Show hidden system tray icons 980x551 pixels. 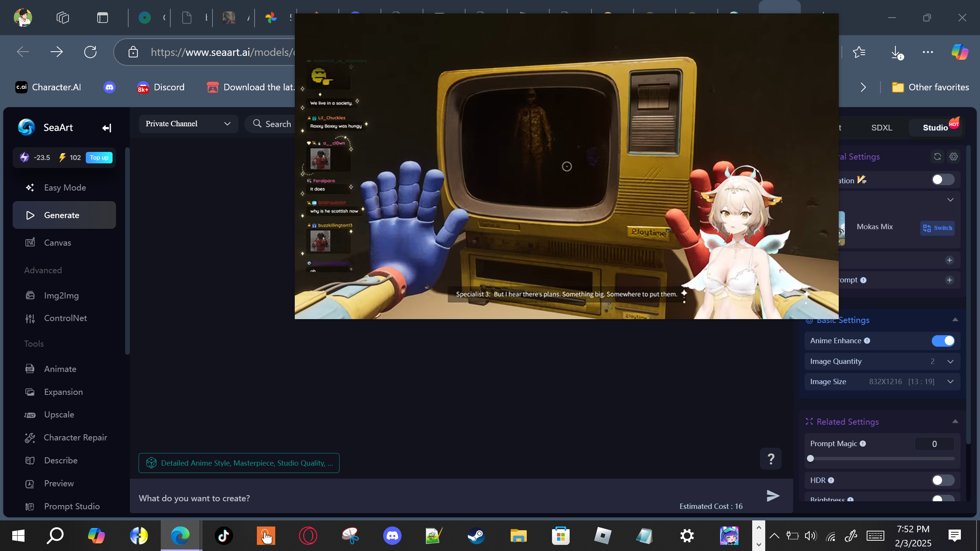[774, 536]
